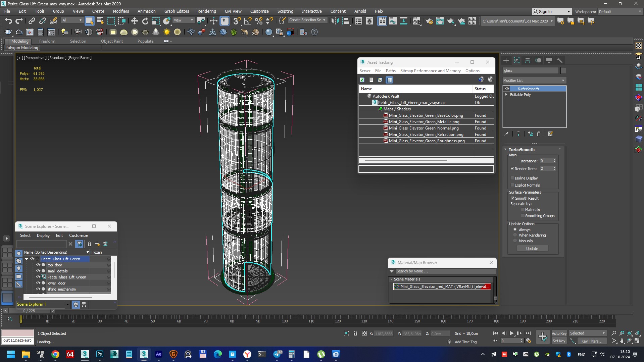Collapse the TurboSmooth rollout
The height and width of the screenshot is (362, 644).
coord(506,150)
